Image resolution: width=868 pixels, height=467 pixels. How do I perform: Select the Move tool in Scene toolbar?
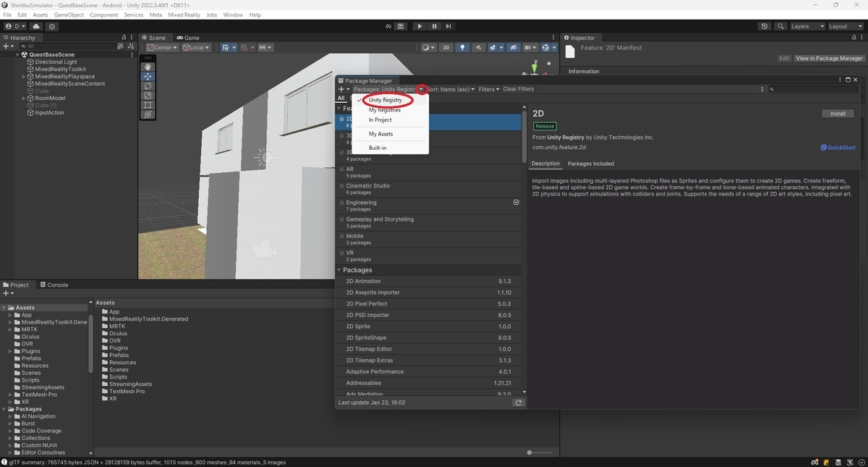click(x=148, y=76)
